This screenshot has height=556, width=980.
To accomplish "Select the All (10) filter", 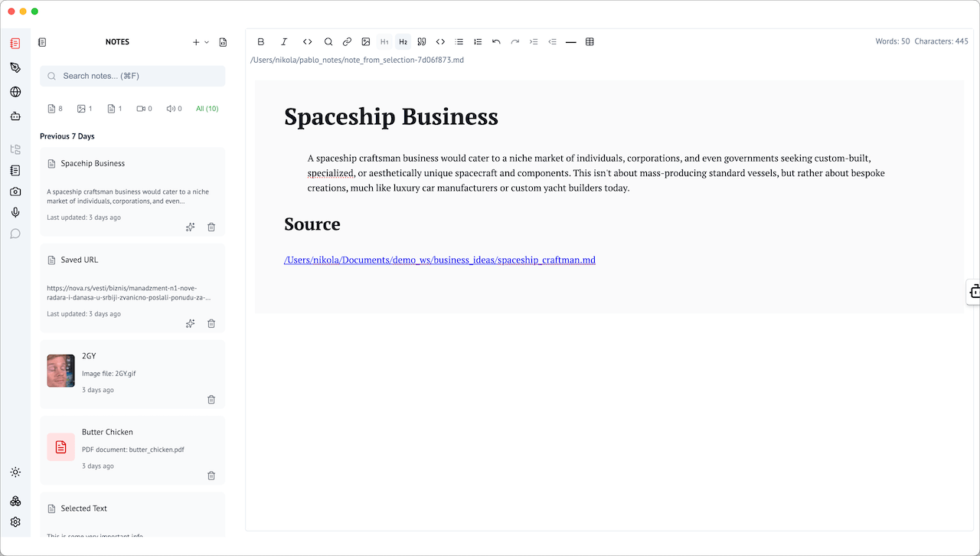I will pyautogui.click(x=207, y=109).
